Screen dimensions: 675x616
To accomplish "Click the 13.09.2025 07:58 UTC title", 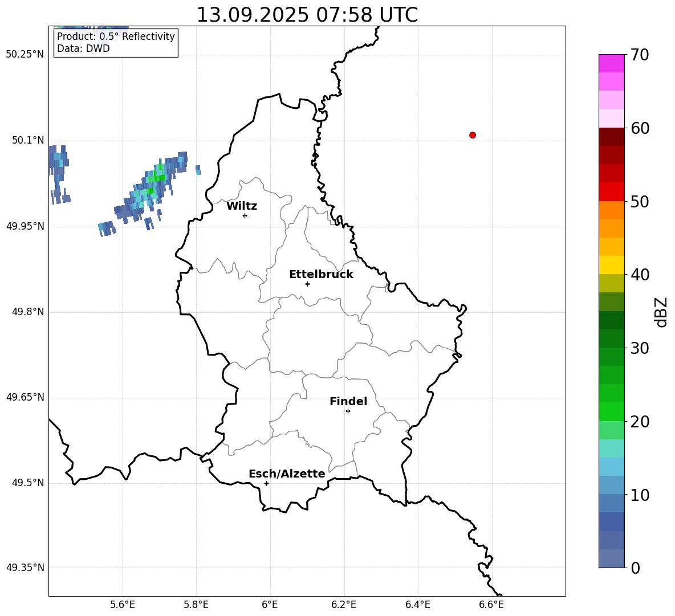I will 307,15.
